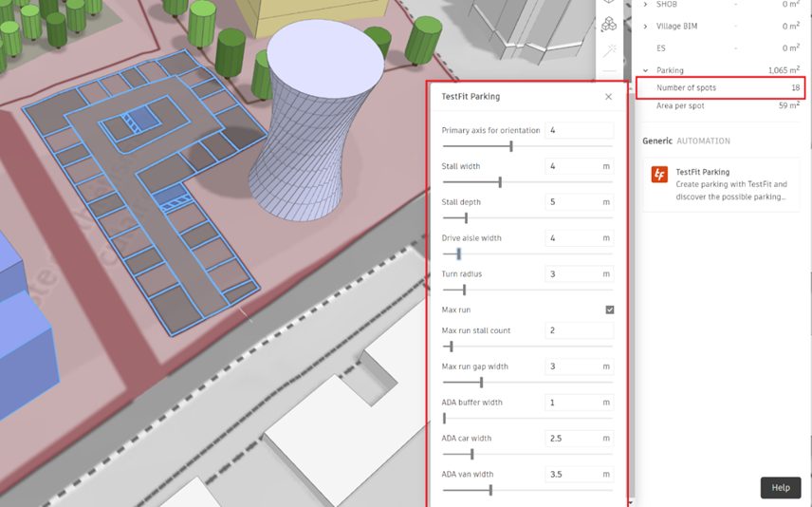Open the stacked cubes tool icon
The height and width of the screenshot is (507, 812).
coord(610,24)
